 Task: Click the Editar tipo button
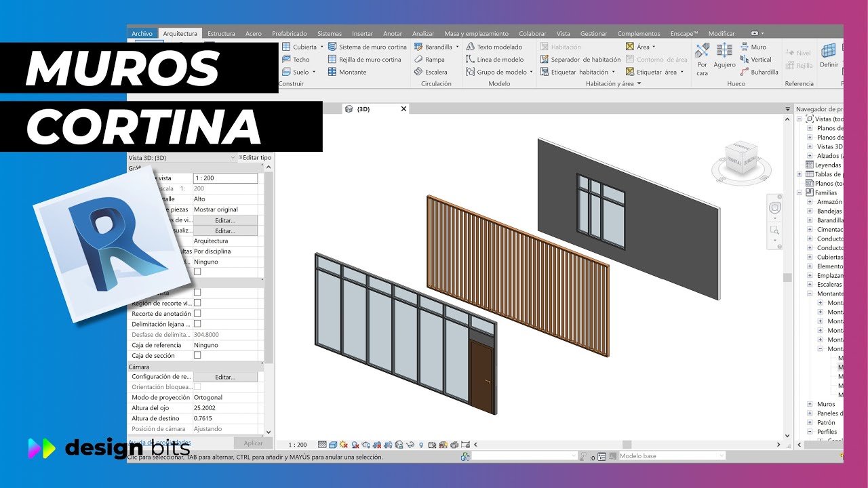point(254,157)
